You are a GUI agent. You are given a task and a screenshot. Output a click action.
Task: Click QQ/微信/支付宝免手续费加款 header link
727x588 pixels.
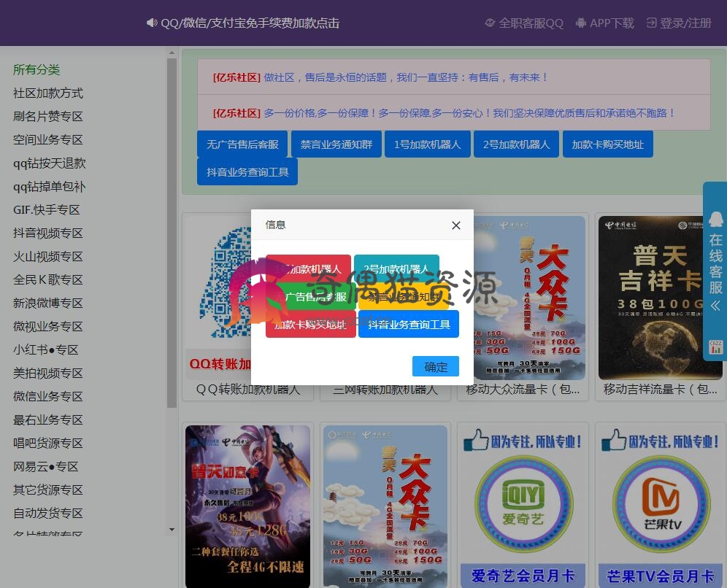coord(250,23)
